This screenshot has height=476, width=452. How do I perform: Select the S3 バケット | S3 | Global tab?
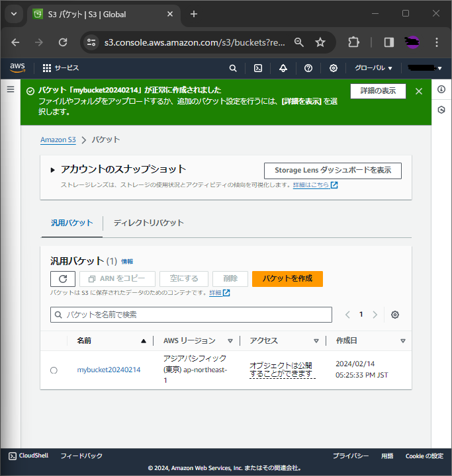click(x=104, y=15)
